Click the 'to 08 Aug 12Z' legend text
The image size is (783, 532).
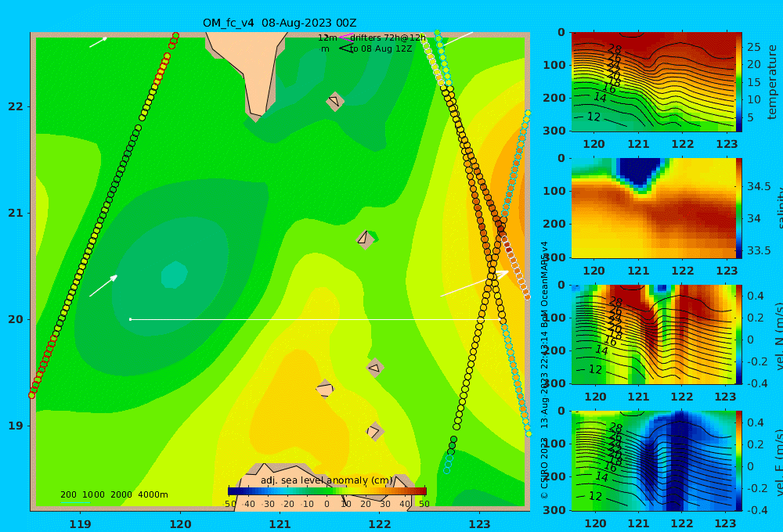click(x=381, y=49)
